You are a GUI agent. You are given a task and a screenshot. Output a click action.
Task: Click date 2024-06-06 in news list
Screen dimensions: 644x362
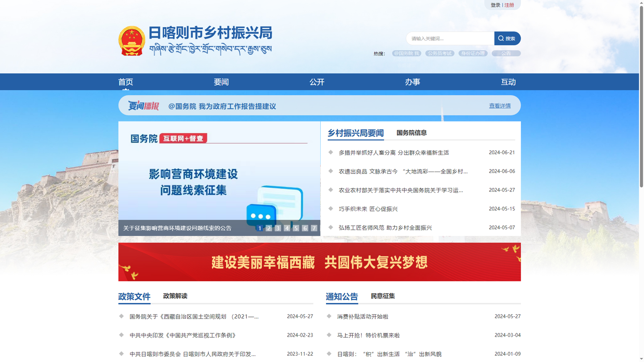tap(502, 171)
